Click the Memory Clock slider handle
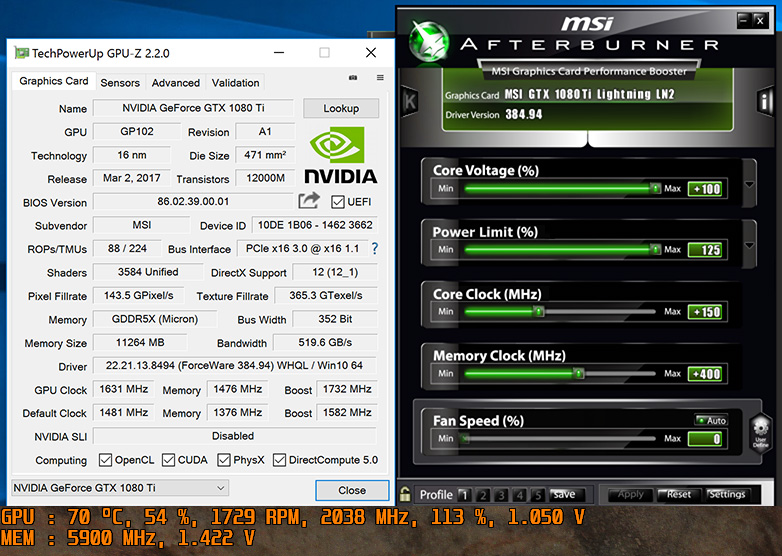782x556 pixels. tap(579, 373)
